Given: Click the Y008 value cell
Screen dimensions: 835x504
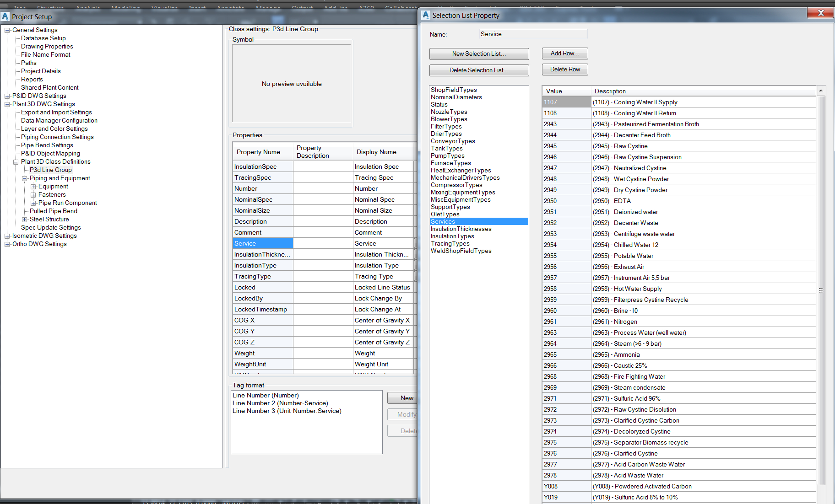Looking at the screenshot, I should click(567, 487).
